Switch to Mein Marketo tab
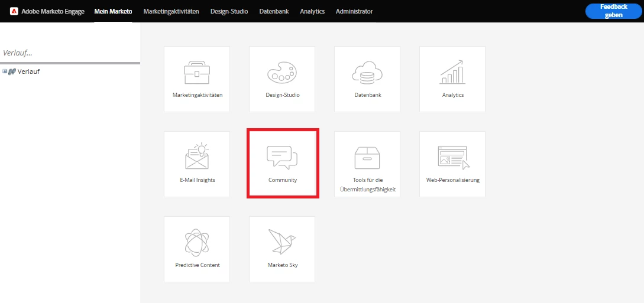 coord(113,11)
